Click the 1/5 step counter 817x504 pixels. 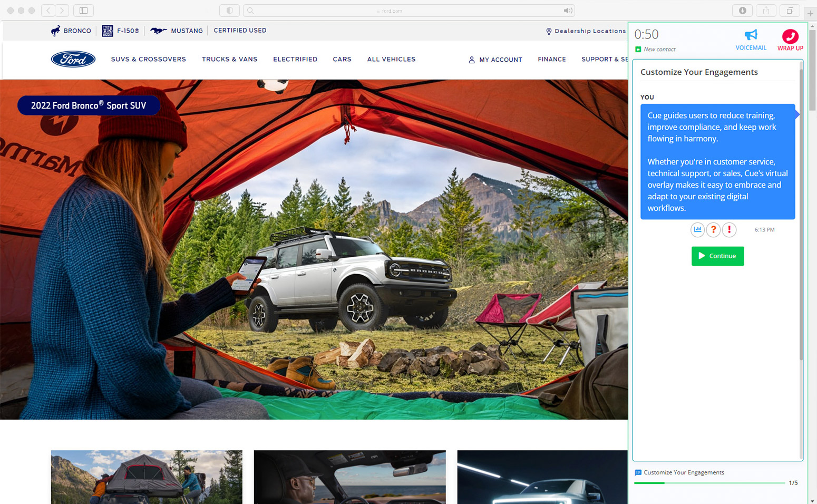click(x=793, y=483)
